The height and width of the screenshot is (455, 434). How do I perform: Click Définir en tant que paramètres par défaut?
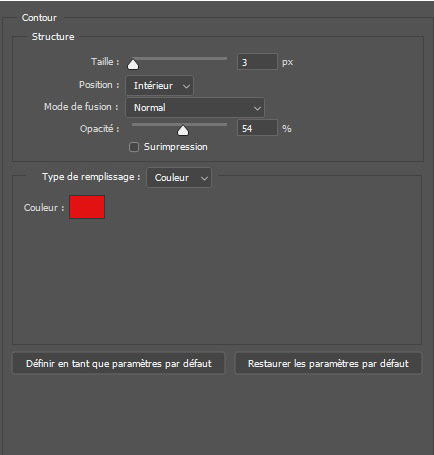point(119,363)
